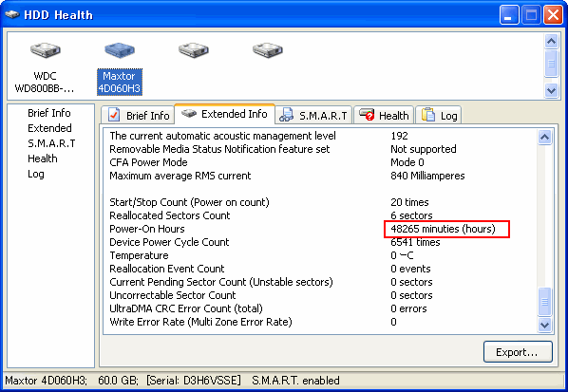Click the 'Current Pending Sector Count' label
The image size is (568, 392).
221,282
